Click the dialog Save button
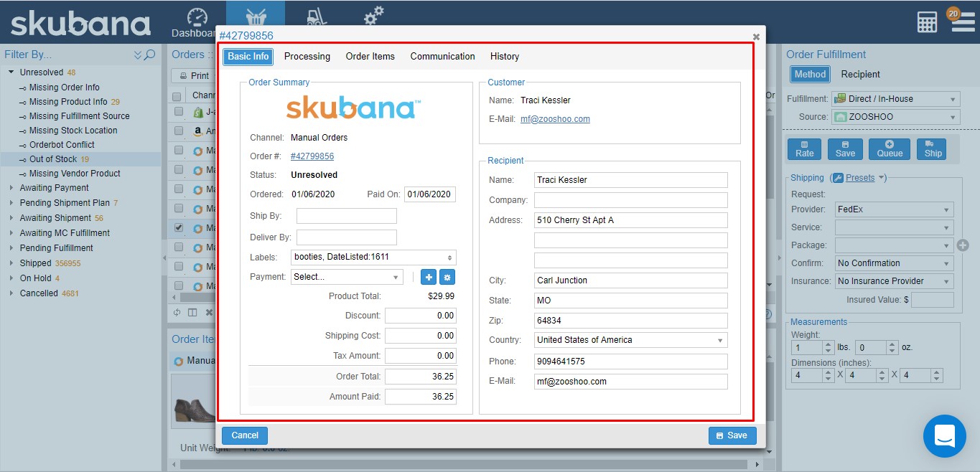The height and width of the screenshot is (472, 980). [x=732, y=435]
